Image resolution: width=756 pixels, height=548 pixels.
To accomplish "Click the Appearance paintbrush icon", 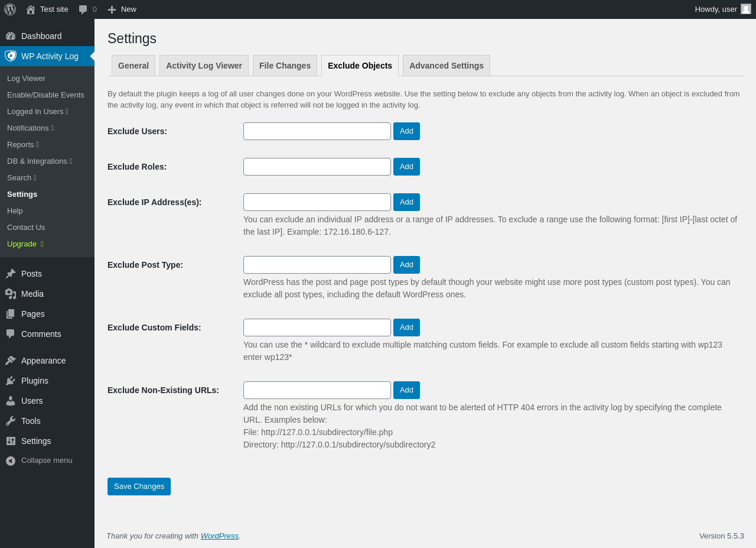I will click(x=11, y=361).
